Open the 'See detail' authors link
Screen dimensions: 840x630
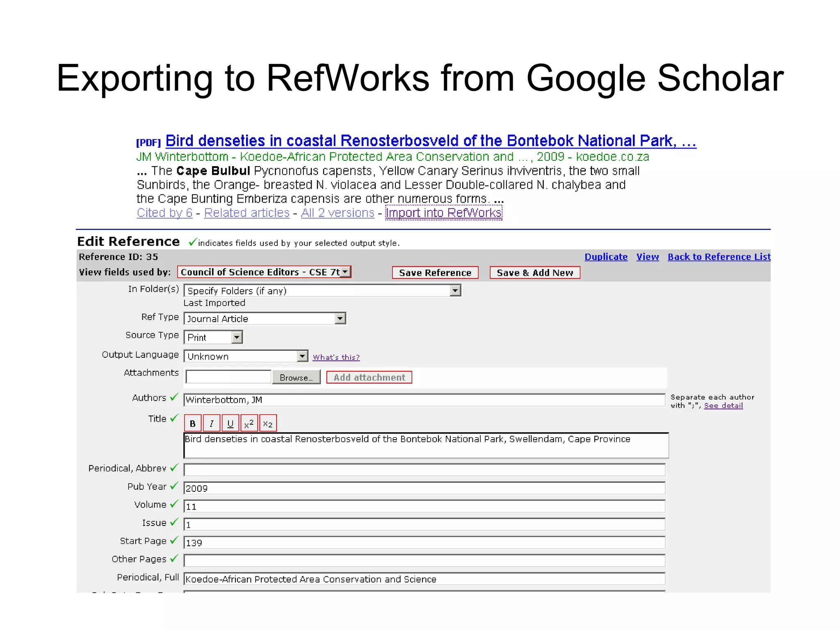coord(724,406)
